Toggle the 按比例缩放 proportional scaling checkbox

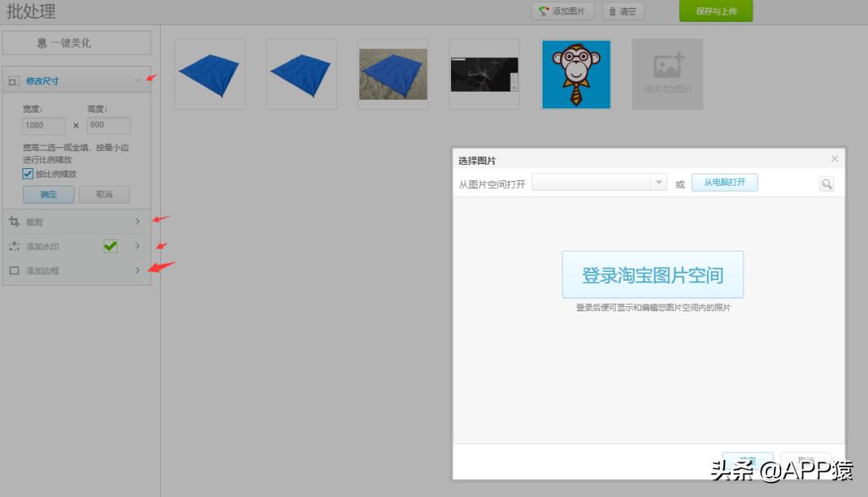[28, 174]
